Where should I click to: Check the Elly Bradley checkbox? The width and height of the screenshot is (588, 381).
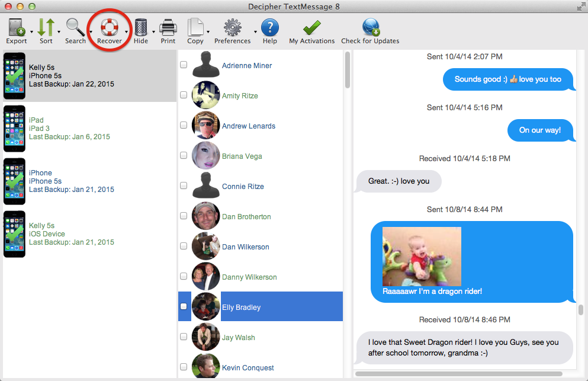pos(184,306)
